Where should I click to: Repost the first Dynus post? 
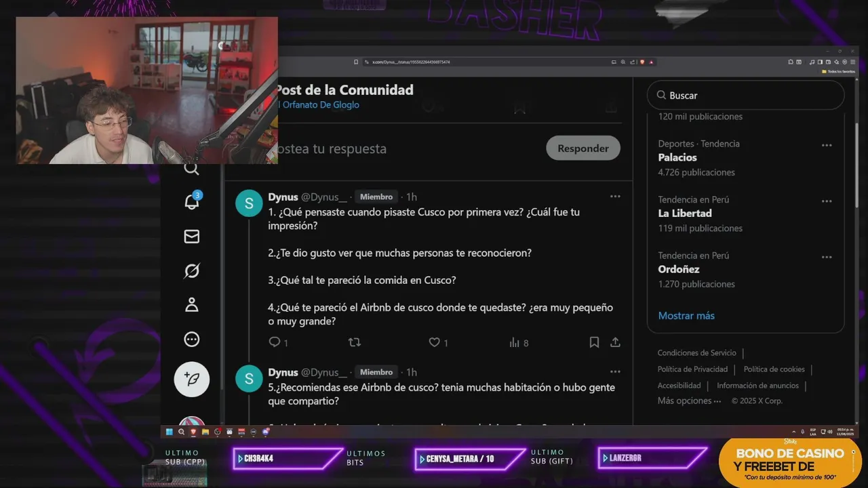click(354, 342)
